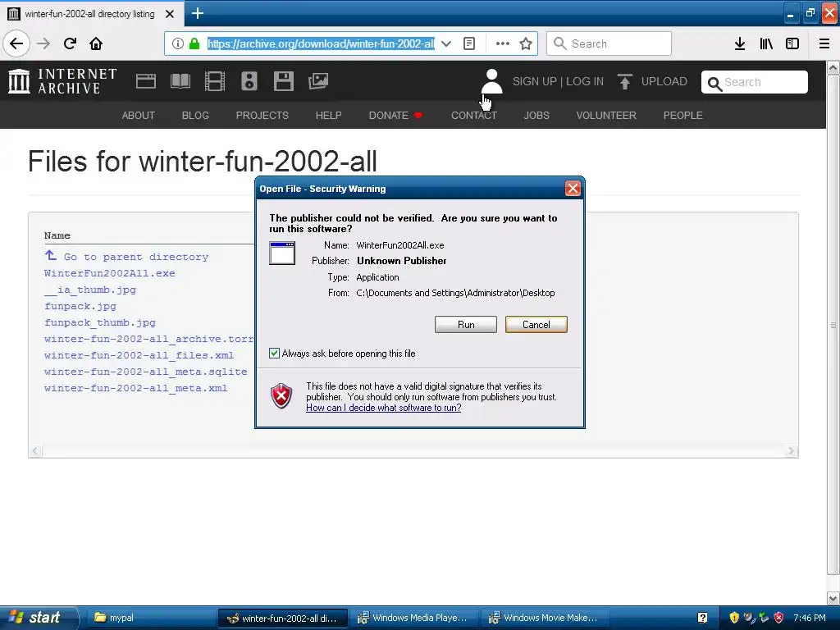Open the Windows start button

pyautogui.click(x=39, y=618)
